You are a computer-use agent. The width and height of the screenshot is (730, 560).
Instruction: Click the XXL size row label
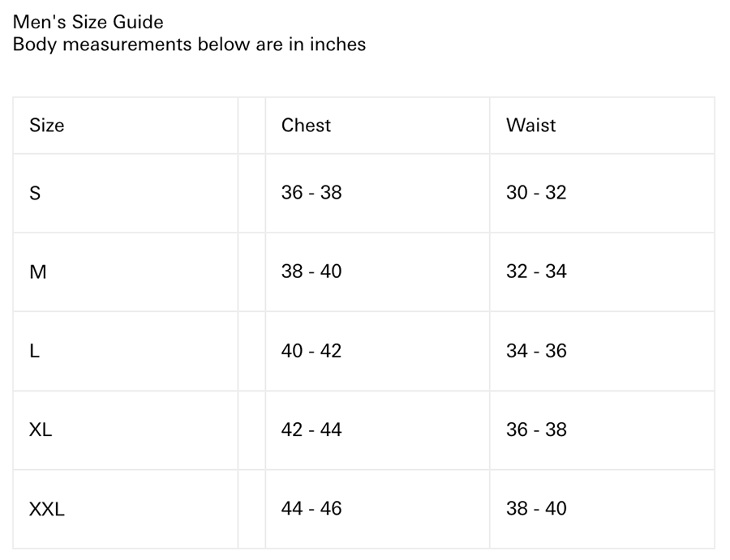[x=47, y=509]
